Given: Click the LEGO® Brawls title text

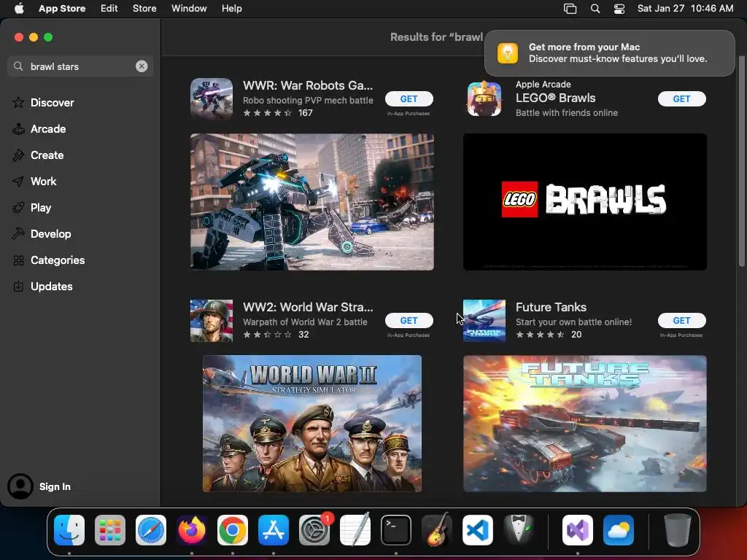Looking at the screenshot, I should pos(555,98).
